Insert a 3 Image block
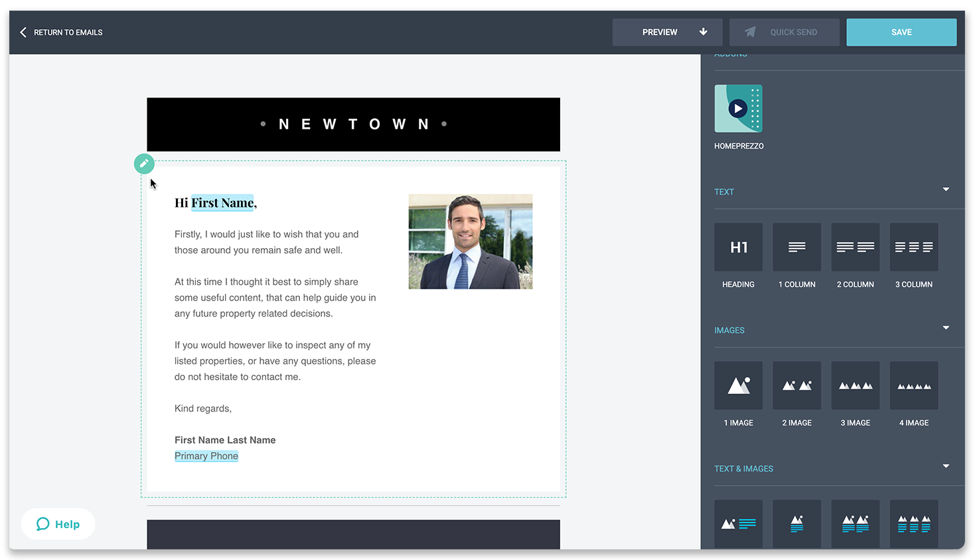975x560 pixels. (x=855, y=385)
